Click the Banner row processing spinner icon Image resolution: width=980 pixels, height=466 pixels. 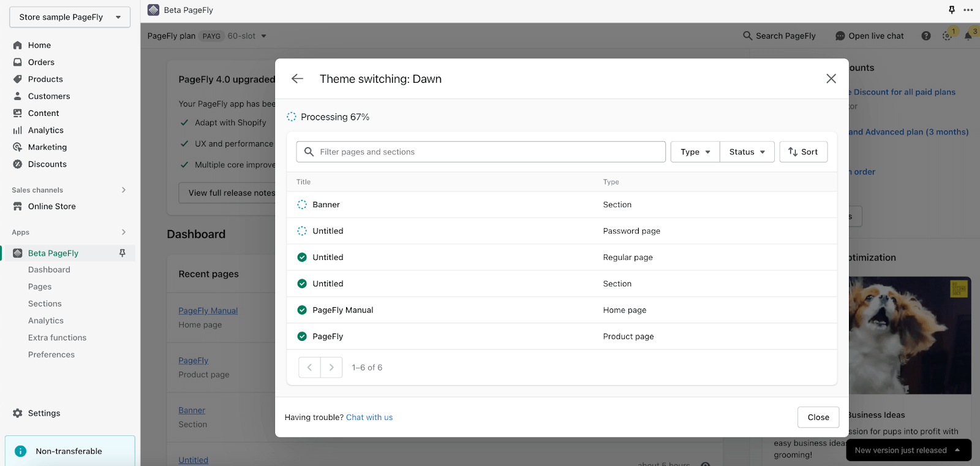(302, 205)
